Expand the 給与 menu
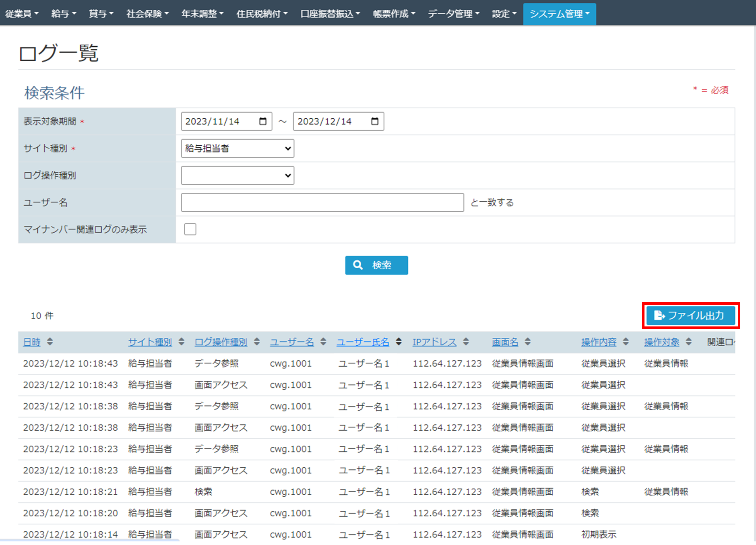The width and height of the screenshot is (756, 545). (64, 14)
